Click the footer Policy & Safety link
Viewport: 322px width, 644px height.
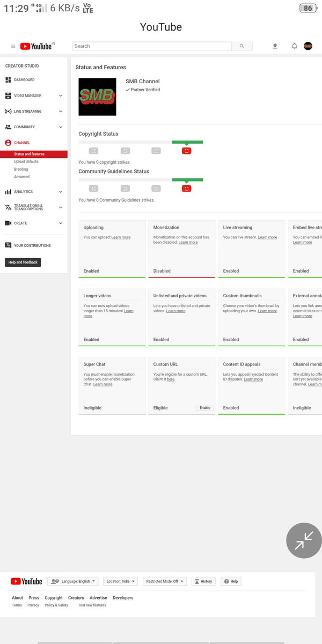56,605
